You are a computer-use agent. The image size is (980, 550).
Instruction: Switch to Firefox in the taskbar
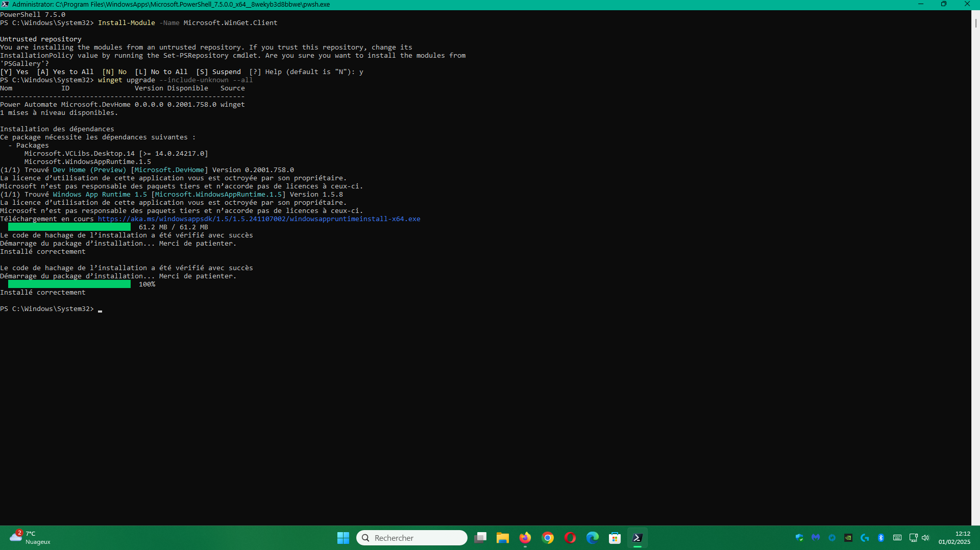(525, 538)
